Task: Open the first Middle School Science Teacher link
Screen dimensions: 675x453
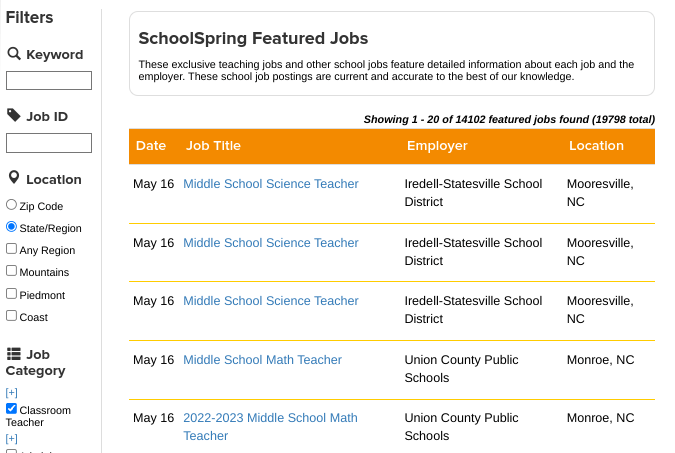Action: [270, 184]
